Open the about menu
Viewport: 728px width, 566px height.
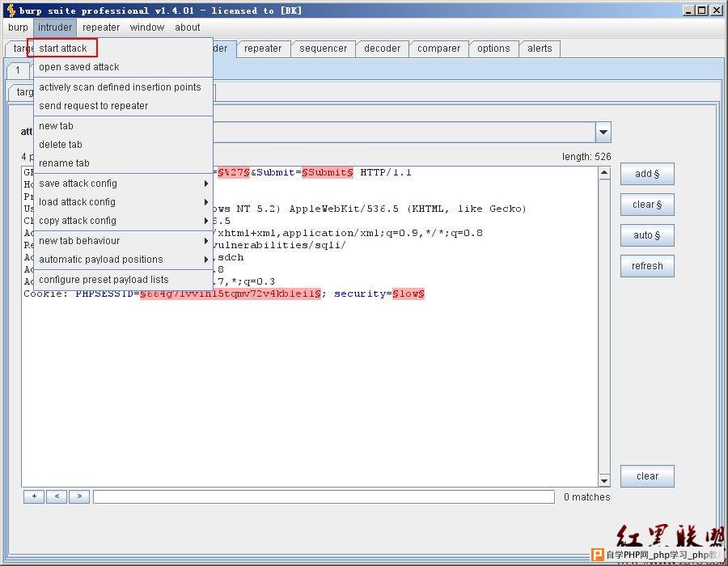[x=188, y=27]
